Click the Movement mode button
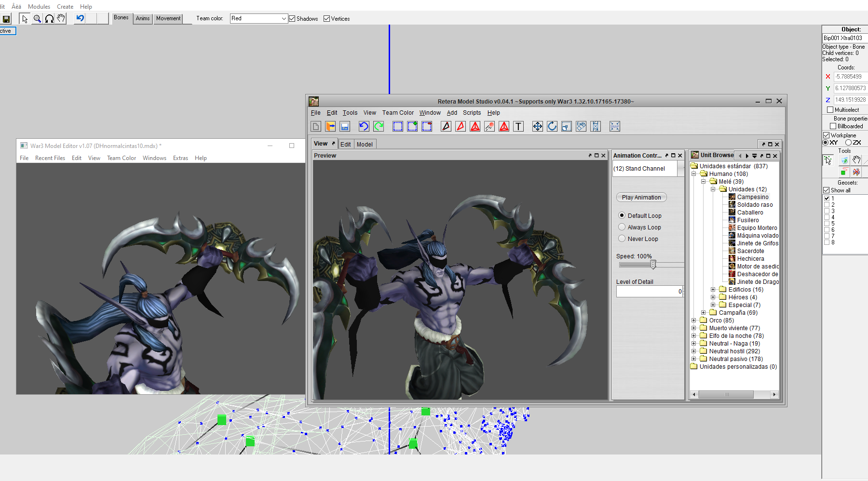The width and height of the screenshot is (868, 481). click(x=168, y=18)
